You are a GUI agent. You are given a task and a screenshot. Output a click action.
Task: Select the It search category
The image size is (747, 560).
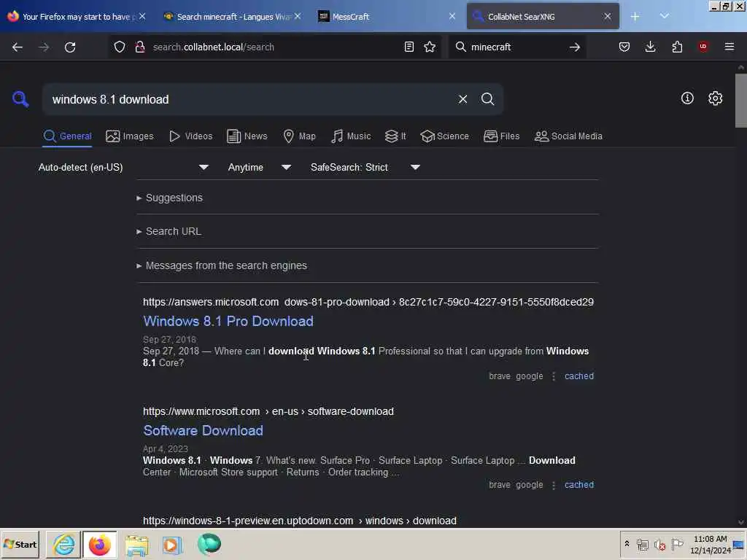tap(395, 136)
